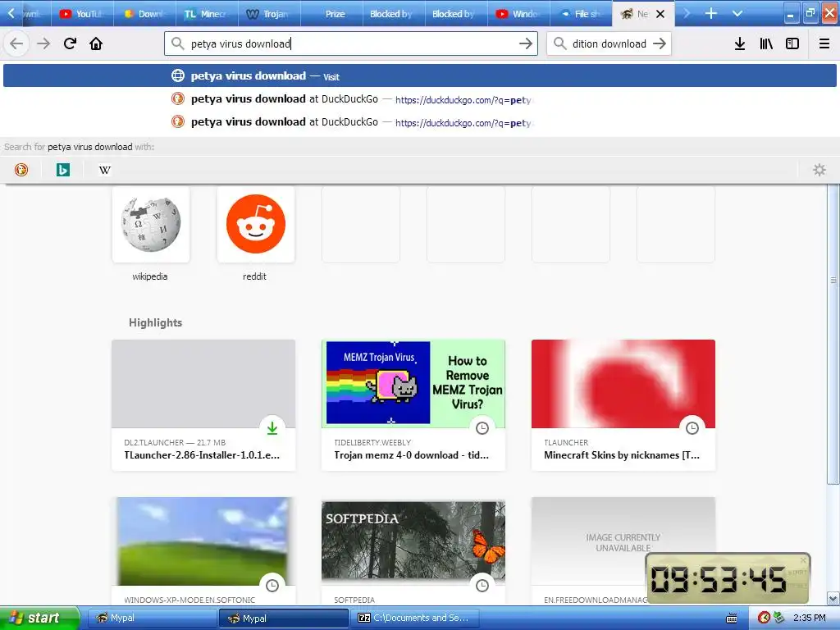Select 'petya virus download — Visit' suggestion
Viewport: 840px width, 630px height.
(x=420, y=76)
